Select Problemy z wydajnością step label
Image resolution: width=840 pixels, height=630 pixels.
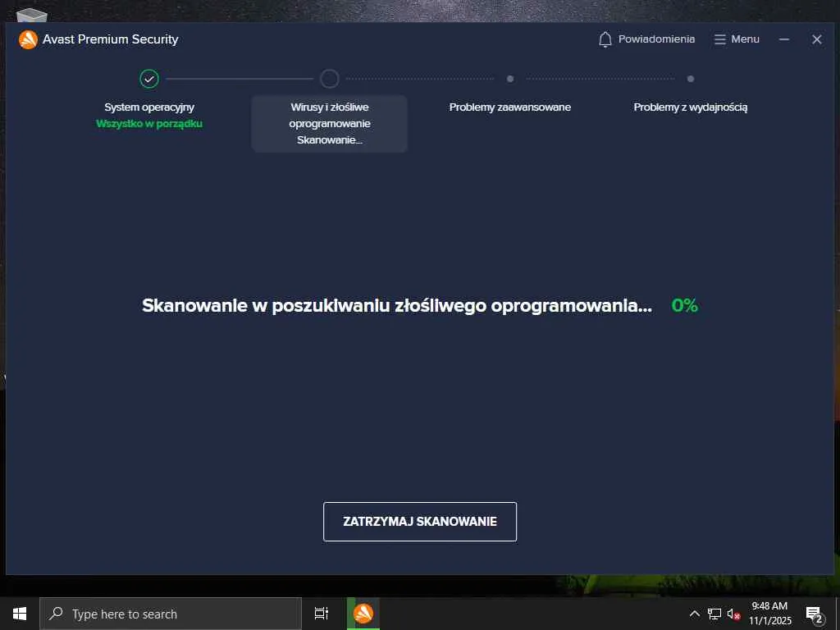pos(691,107)
